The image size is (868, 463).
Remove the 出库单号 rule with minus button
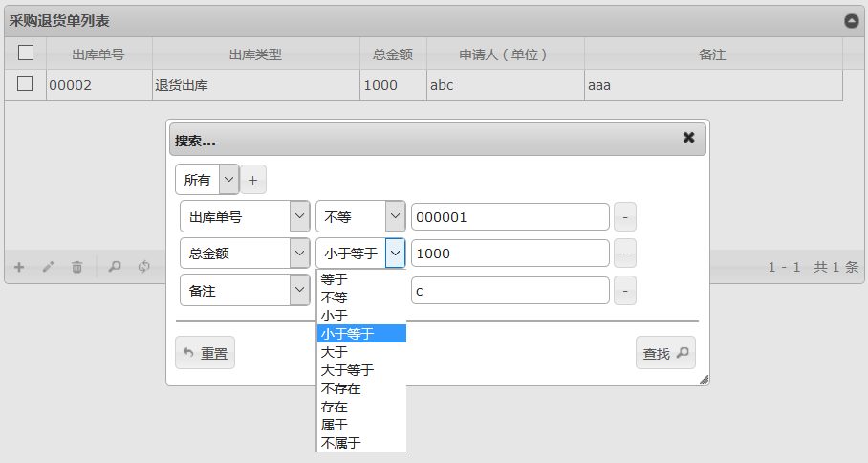coord(625,216)
